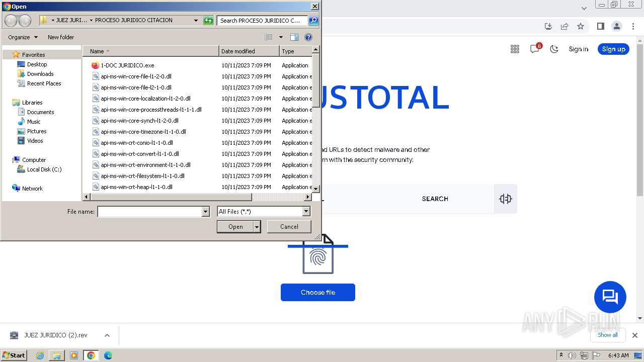The width and height of the screenshot is (644, 362).
Task: Expand the Open button split arrow
Action: [257, 227]
